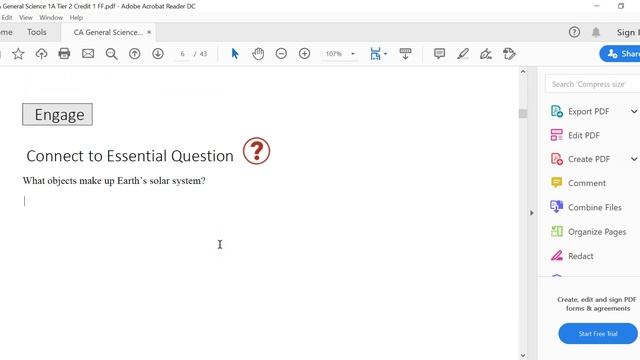
Task: Open the Comment tool in side panel
Action: pos(578,183)
